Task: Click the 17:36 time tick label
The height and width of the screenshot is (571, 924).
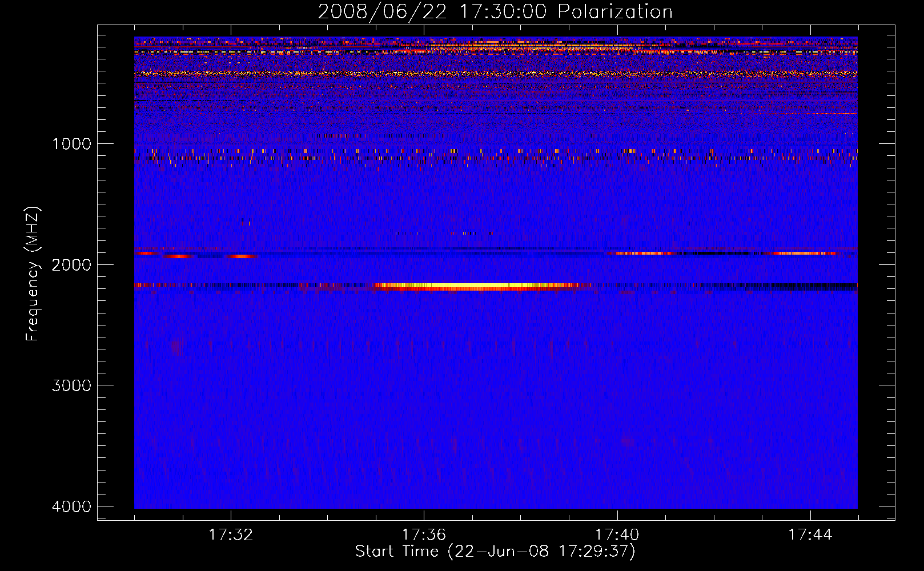Action: (424, 535)
